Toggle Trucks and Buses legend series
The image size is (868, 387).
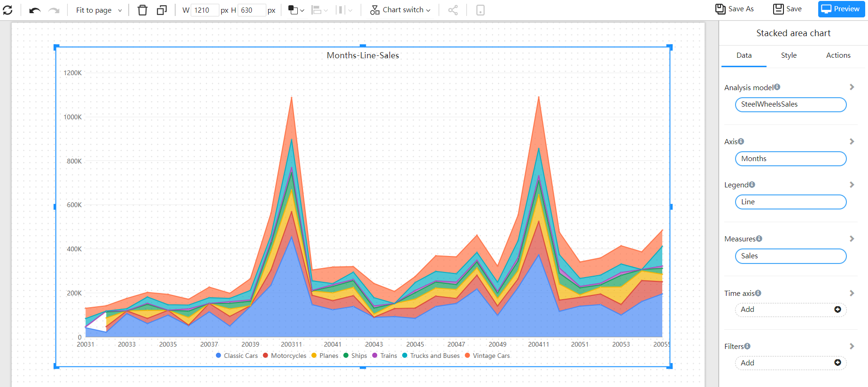pyautogui.click(x=431, y=356)
